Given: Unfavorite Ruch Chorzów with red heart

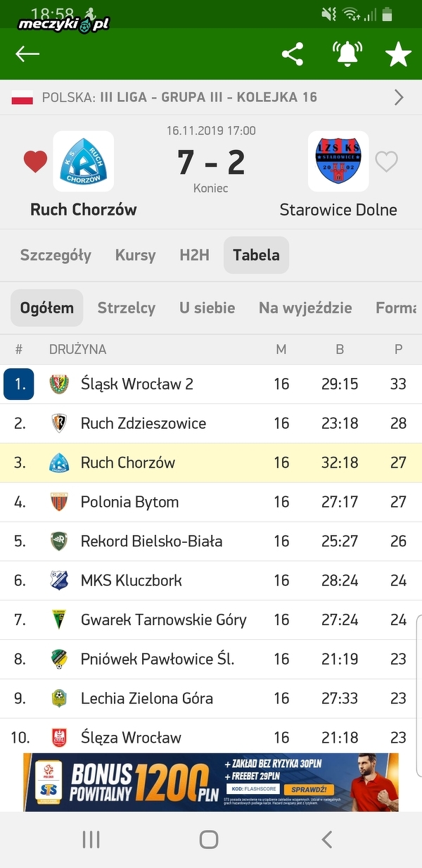Looking at the screenshot, I should click(35, 162).
